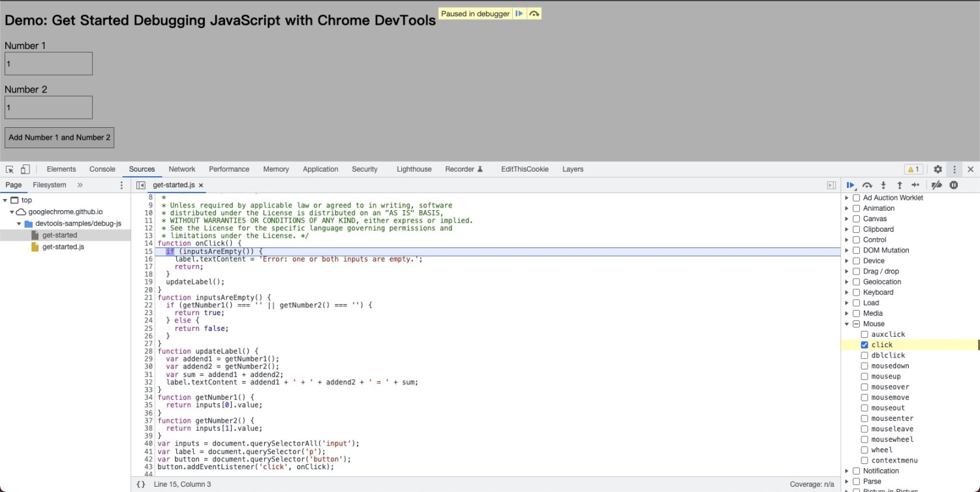Toggle the Mouse category checkbox

857,324
